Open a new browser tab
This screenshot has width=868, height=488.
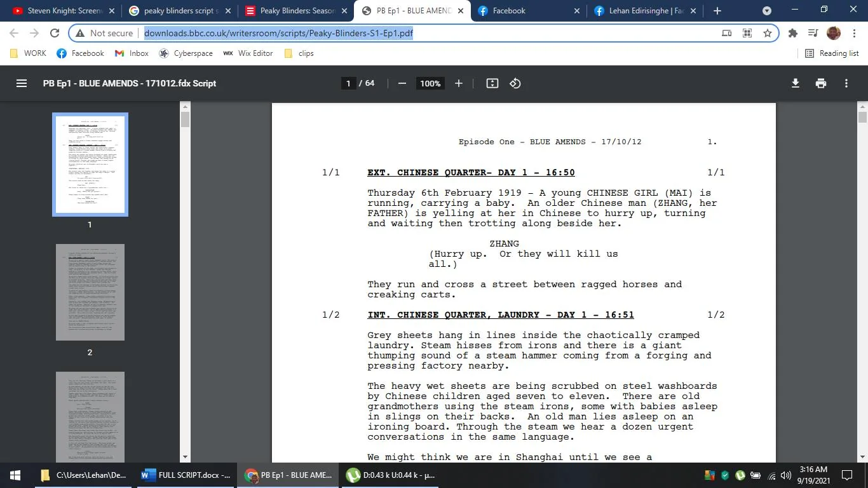(717, 11)
